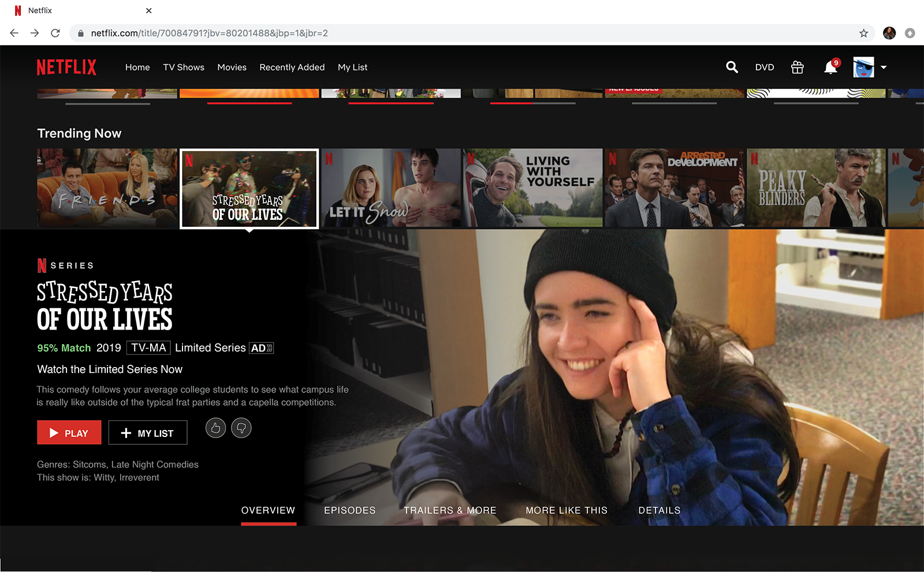The width and height of the screenshot is (924, 572).
Task: Open the Movies section
Action: [232, 67]
